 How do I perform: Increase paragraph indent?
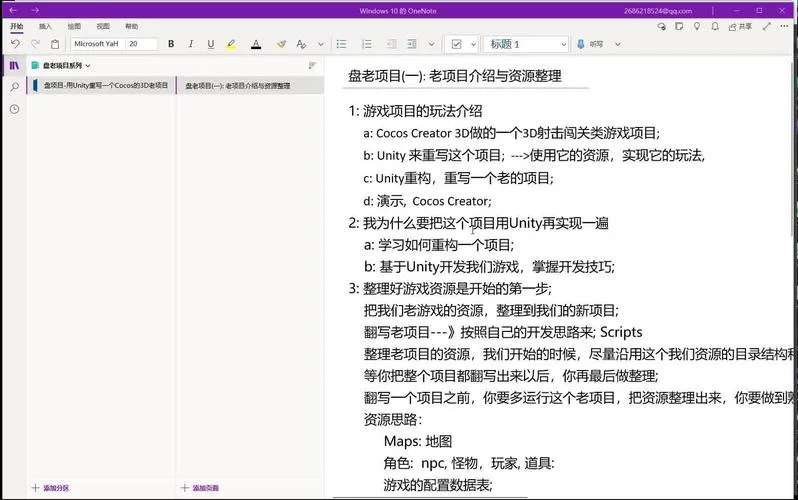(411, 44)
